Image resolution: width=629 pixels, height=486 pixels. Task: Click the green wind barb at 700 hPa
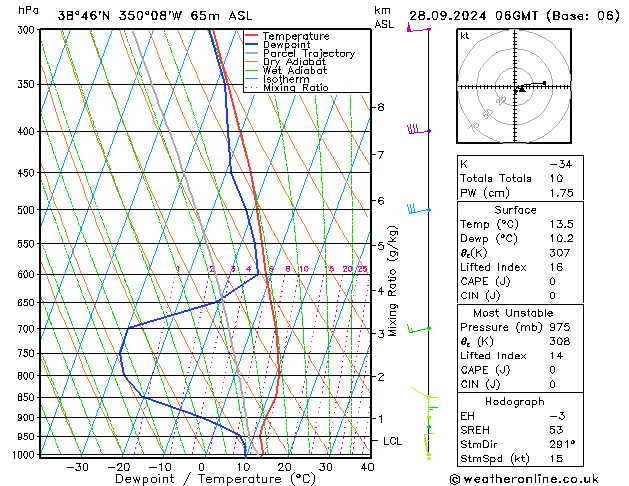click(x=419, y=329)
